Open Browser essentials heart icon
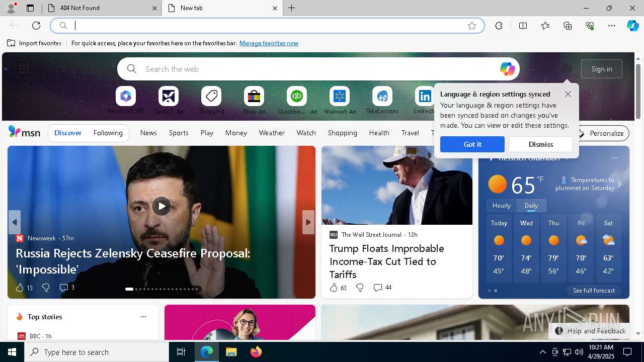This screenshot has height=362, width=644. [x=590, y=26]
